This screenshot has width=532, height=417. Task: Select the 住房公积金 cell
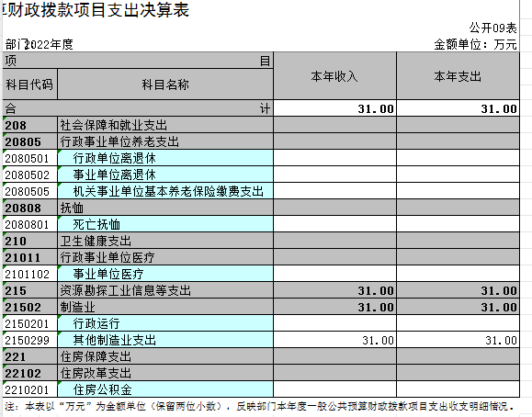click(x=165, y=389)
